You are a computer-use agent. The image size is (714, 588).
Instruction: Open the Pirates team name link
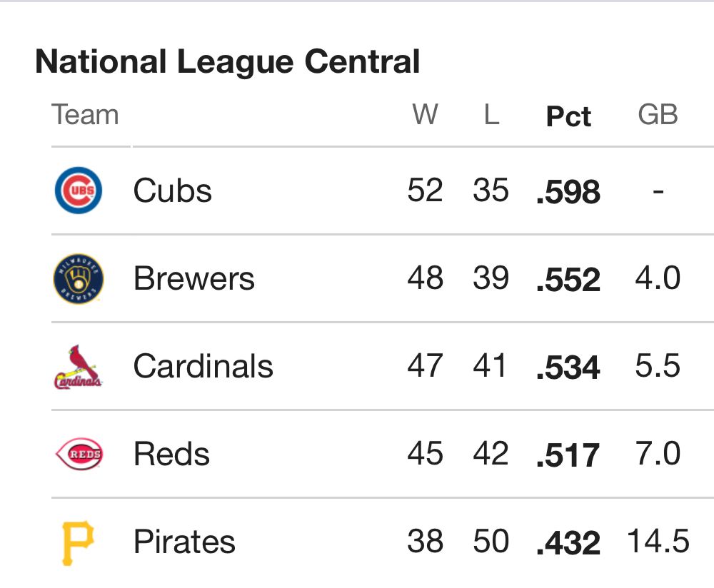(184, 542)
